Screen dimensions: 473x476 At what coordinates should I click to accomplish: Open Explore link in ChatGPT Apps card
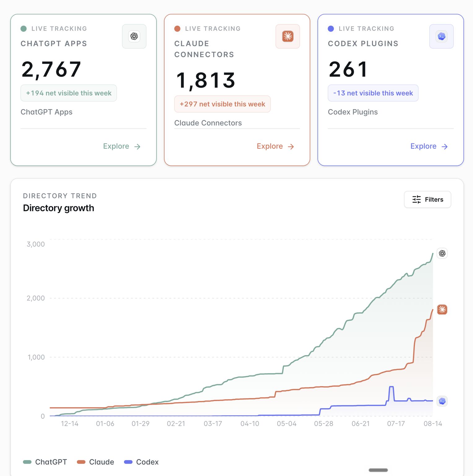tap(122, 146)
